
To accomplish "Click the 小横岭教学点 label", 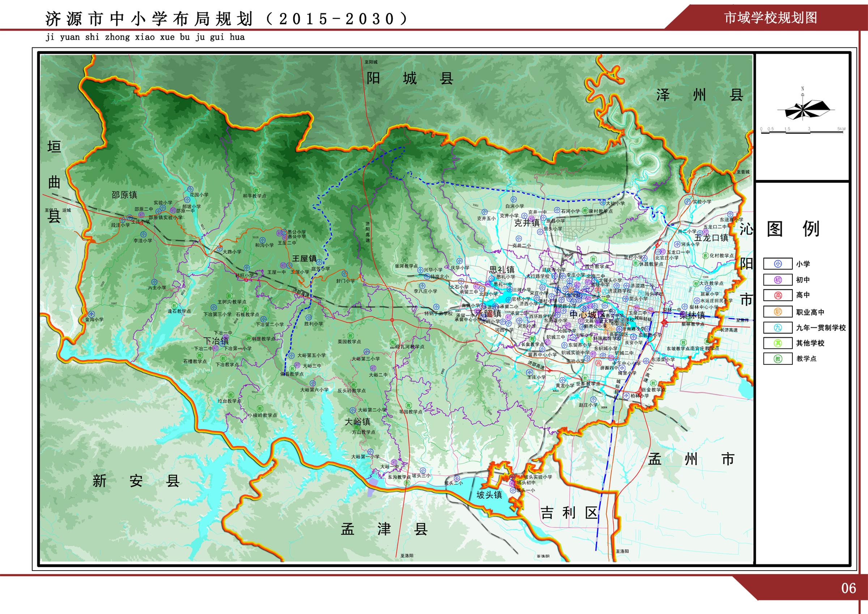I will [x=262, y=415].
